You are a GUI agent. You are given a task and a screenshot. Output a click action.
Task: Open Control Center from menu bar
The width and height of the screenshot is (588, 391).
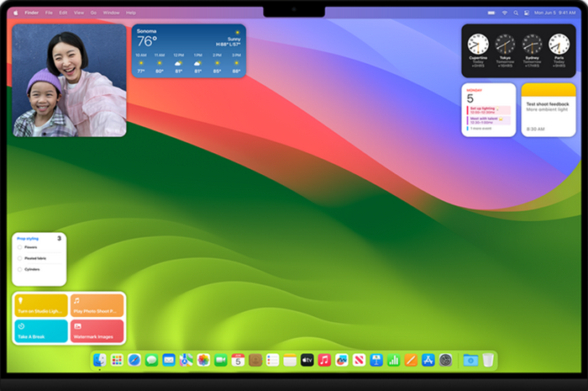[x=527, y=13]
